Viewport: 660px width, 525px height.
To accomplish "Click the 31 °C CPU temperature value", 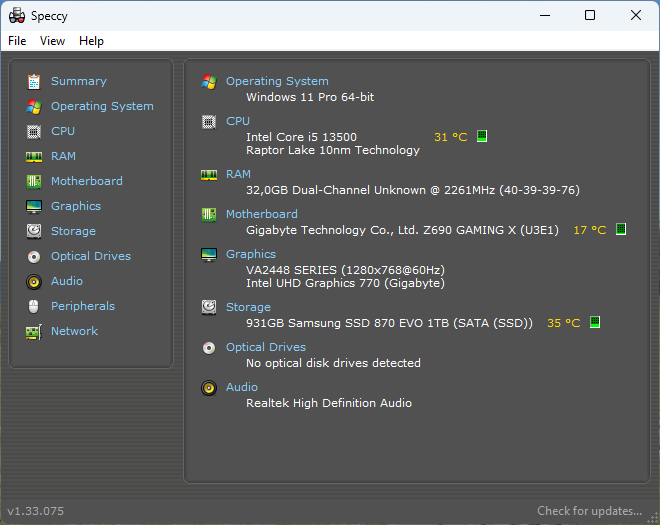I will (450, 137).
